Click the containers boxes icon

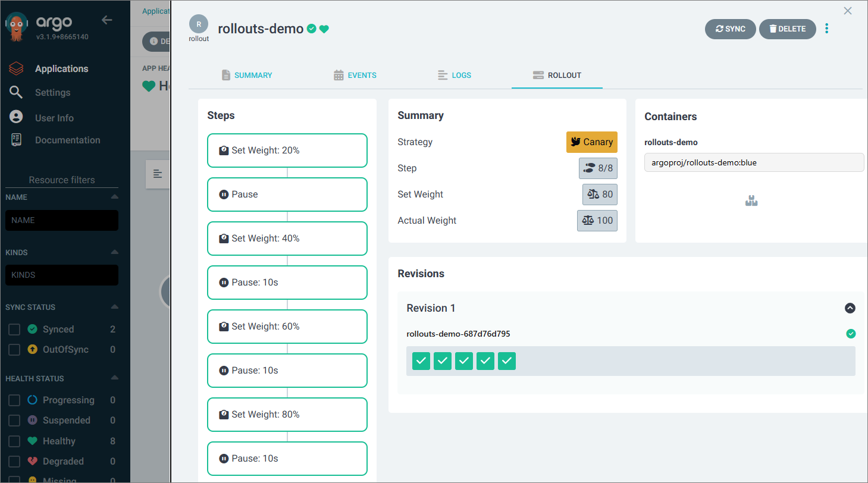751,201
